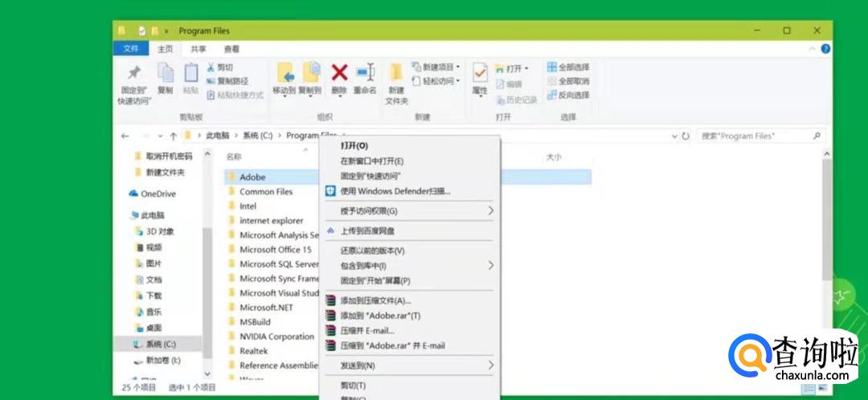868x400 pixels.
Task: Click the Refresh button beside address bar
Action: click(x=686, y=136)
